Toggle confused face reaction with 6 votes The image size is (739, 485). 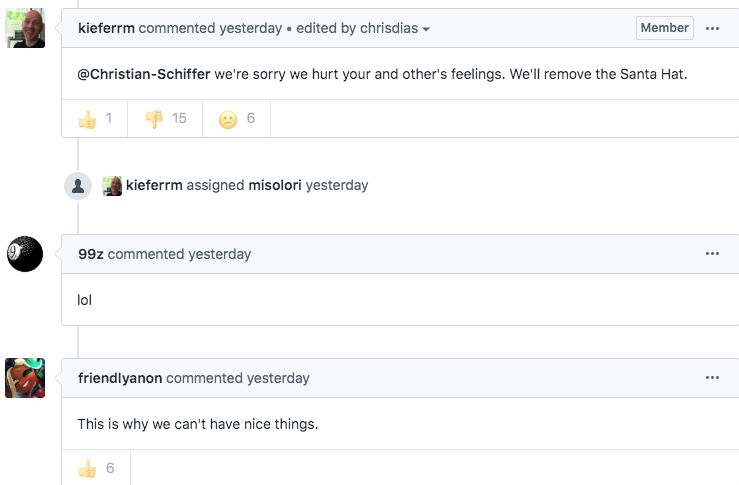pos(237,119)
